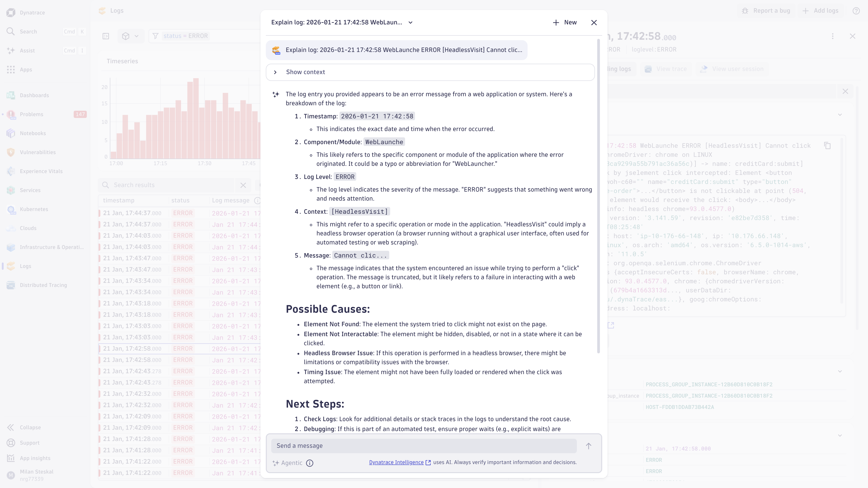Click the Search icon in the sidebar
The image size is (868, 488).
point(10,31)
